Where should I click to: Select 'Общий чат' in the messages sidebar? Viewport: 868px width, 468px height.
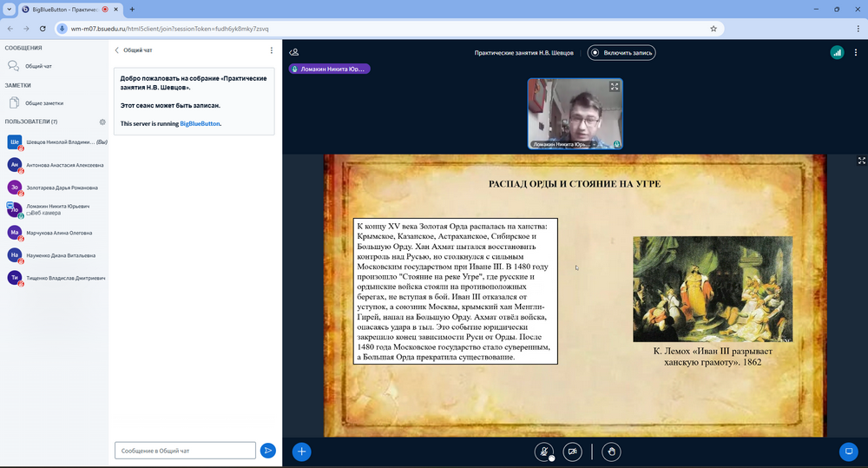click(x=37, y=66)
